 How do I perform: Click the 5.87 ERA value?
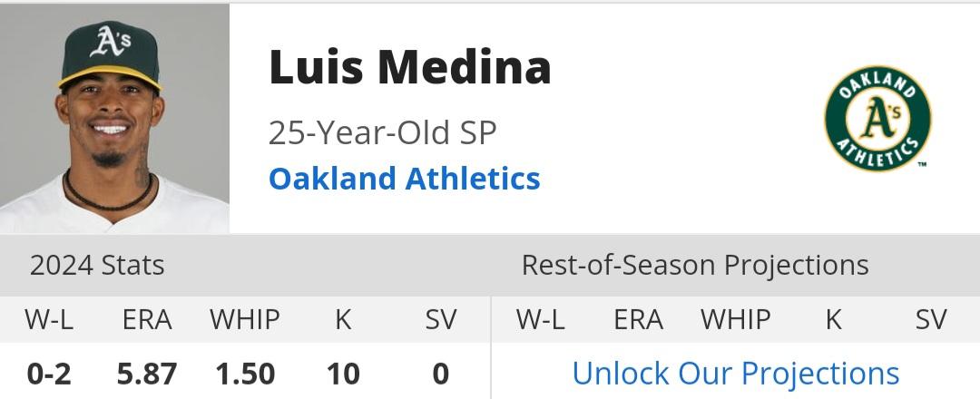coord(147,373)
